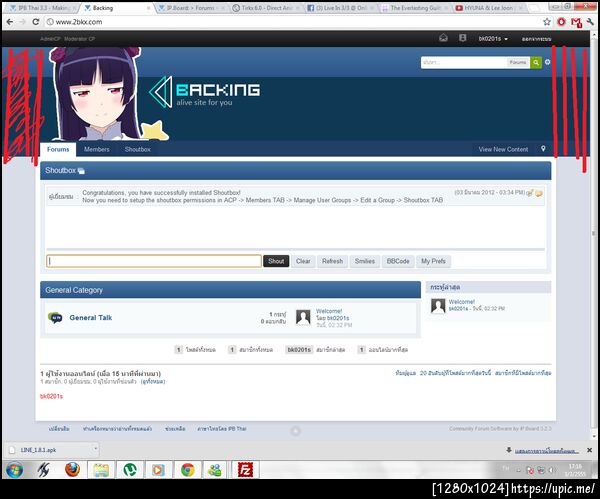Launch Firefox from the taskbar
This screenshot has width=600, height=499.
pos(72,470)
